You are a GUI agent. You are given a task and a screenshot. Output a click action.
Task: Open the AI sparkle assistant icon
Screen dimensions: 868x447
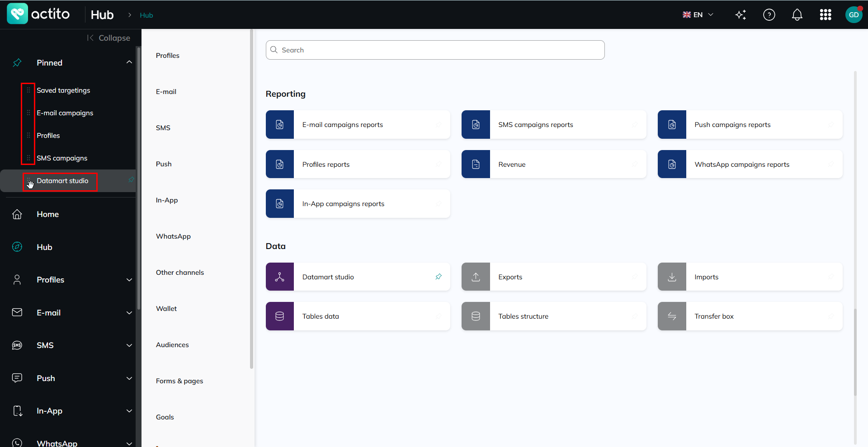point(741,15)
